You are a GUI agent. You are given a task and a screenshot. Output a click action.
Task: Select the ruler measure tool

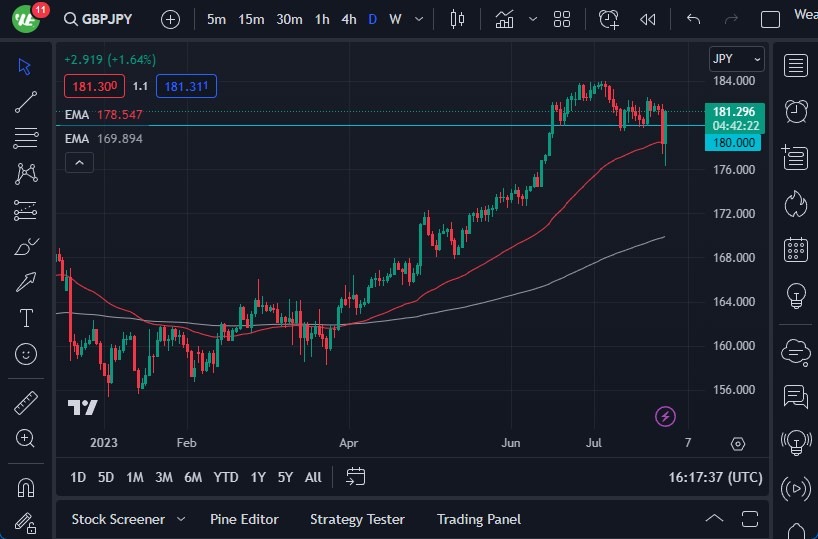tap(26, 403)
